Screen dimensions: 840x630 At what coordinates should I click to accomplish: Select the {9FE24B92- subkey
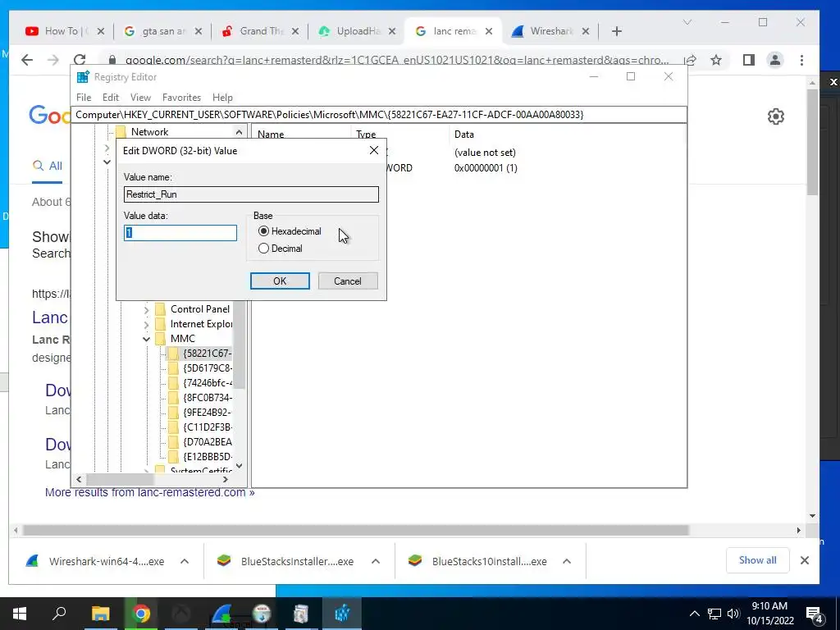[208, 413]
